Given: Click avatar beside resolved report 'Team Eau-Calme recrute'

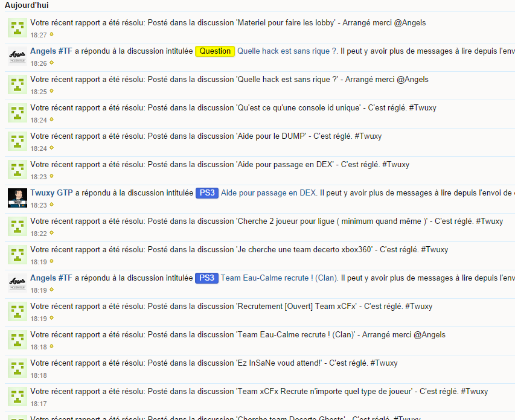Looking at the screenshot, I should point(18,340).
